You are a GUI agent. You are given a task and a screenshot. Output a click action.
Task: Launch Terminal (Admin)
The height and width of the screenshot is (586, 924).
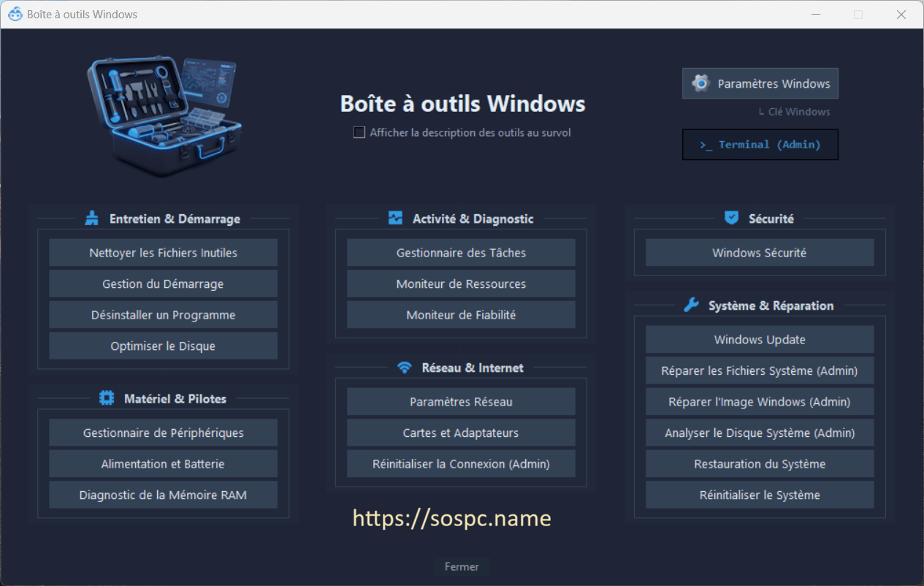(x=760, y=145)
